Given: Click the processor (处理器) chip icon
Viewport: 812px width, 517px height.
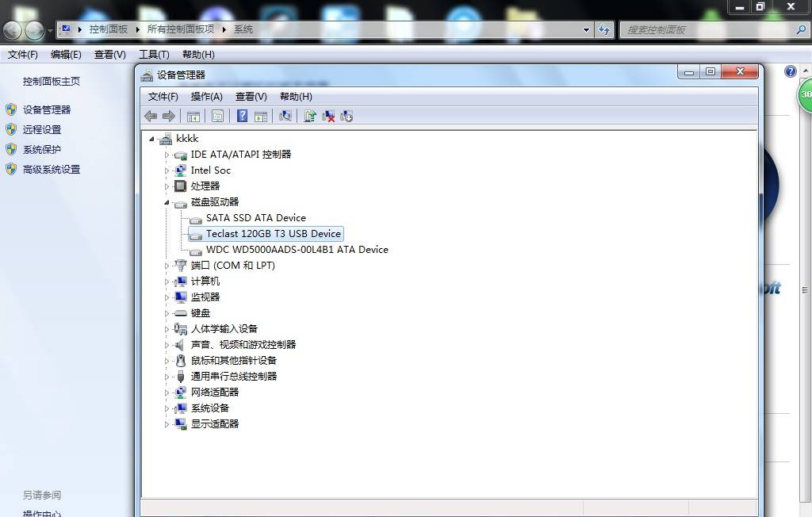Looking at the screenshot, I should (180, 186).
